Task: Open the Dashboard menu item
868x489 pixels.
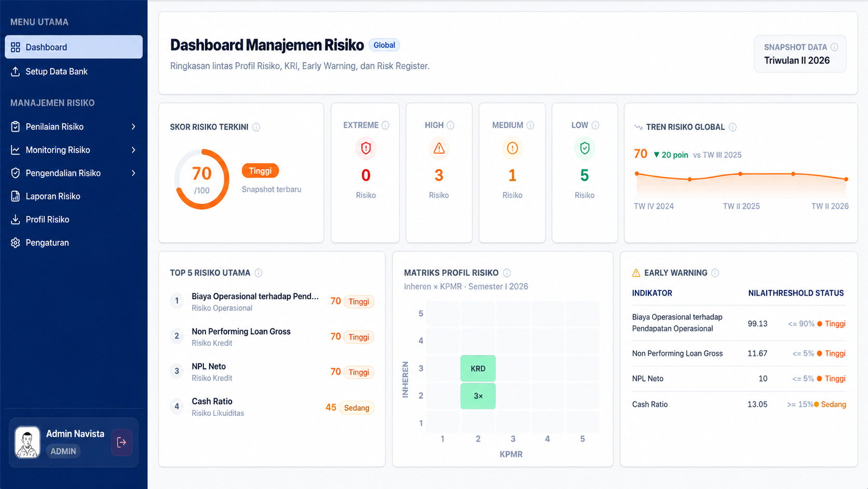Action: pos(74,47)
